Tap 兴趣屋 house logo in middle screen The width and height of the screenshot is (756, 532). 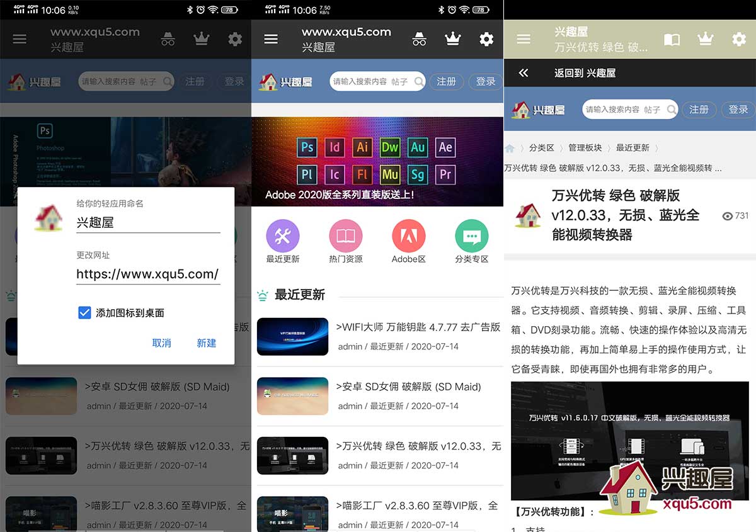(286, 82)
